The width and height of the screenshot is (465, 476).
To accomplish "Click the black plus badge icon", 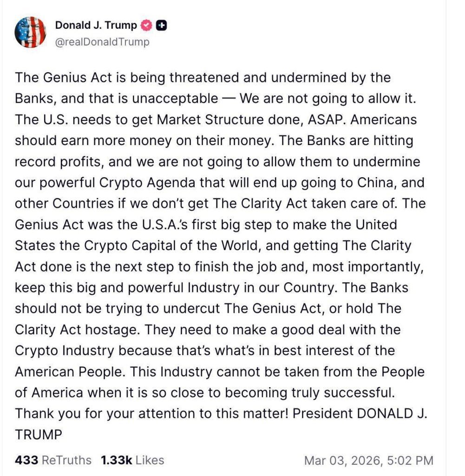I will [x=161, y=26].
